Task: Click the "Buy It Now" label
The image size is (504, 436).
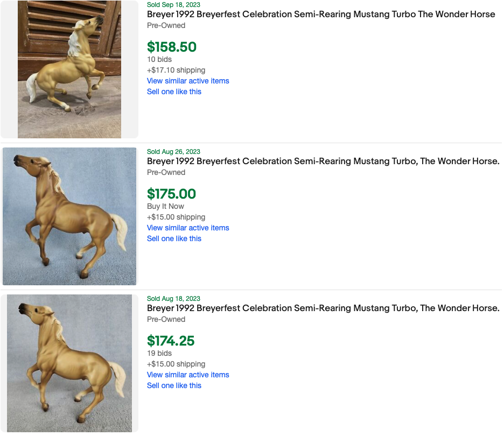Action: [x=165, y=206]
